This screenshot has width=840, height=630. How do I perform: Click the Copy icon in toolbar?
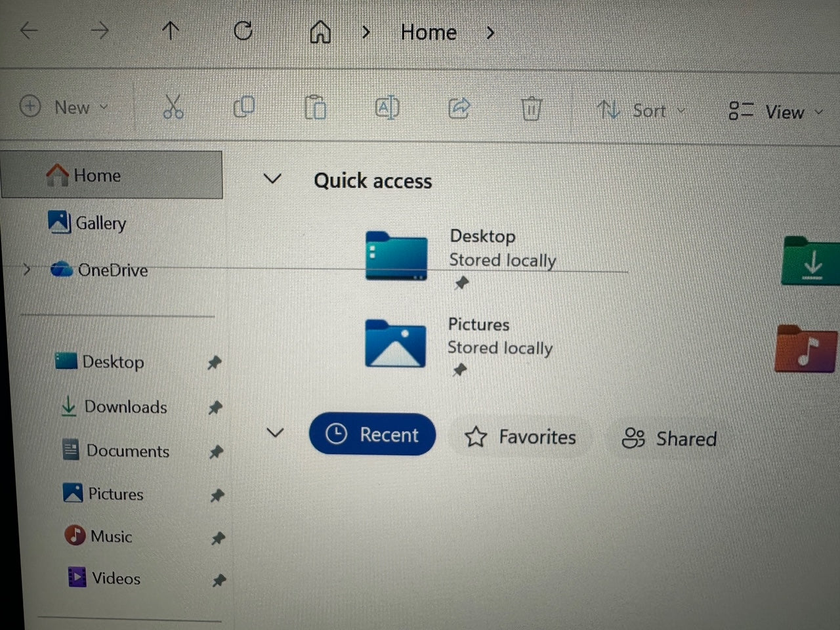point(244,106)
